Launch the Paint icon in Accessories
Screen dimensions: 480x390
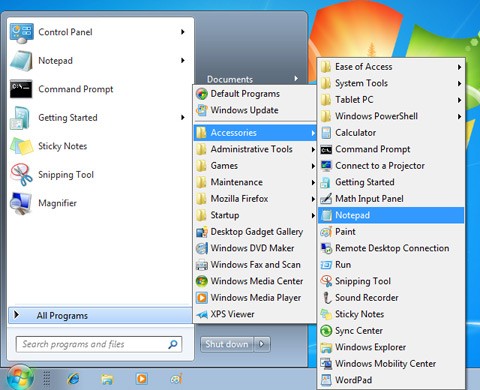[326, 232]
